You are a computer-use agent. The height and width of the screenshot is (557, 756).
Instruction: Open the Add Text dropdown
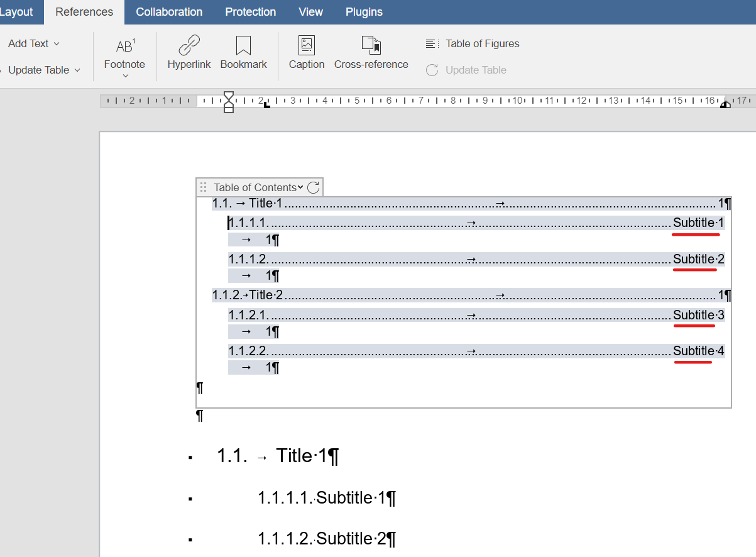33,43
